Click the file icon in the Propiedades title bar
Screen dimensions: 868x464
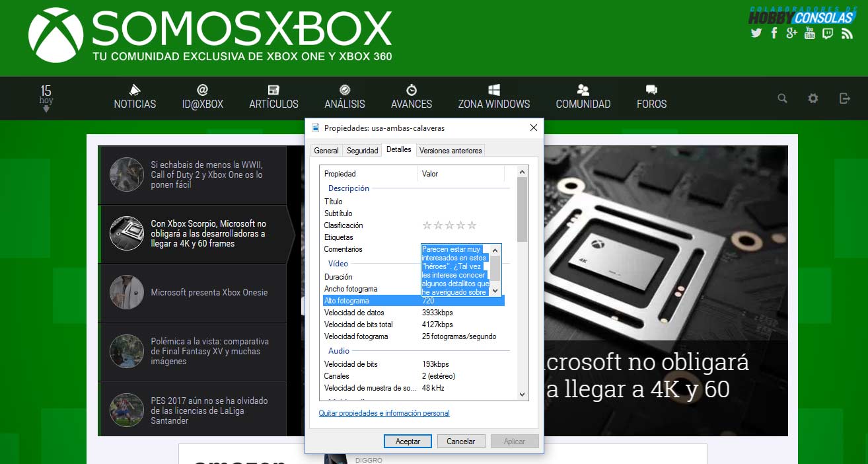click(315, 128)
